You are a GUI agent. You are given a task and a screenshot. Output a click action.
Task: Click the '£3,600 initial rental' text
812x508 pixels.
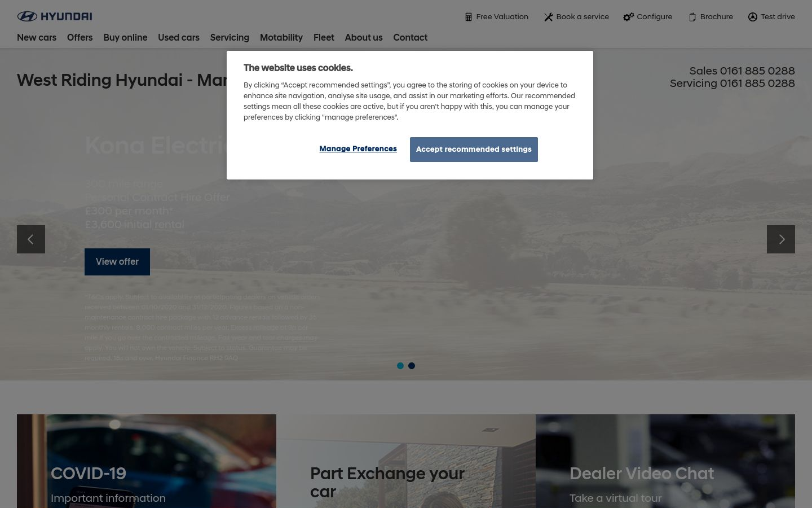point(134,225)
